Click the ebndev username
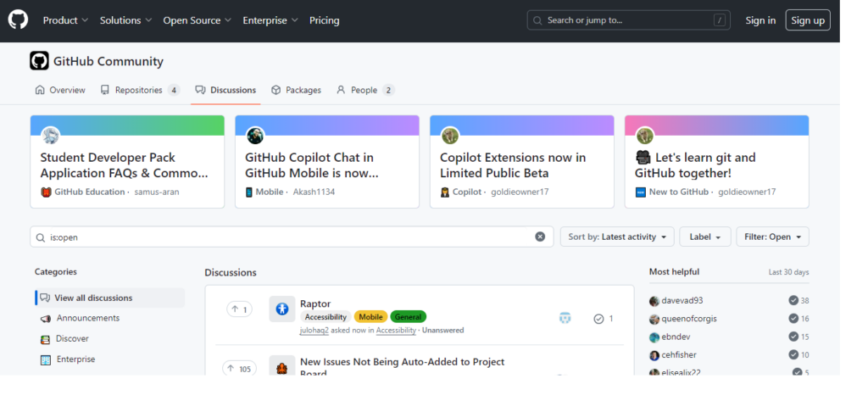The image size is (868, 412). [x=676, y=337]
